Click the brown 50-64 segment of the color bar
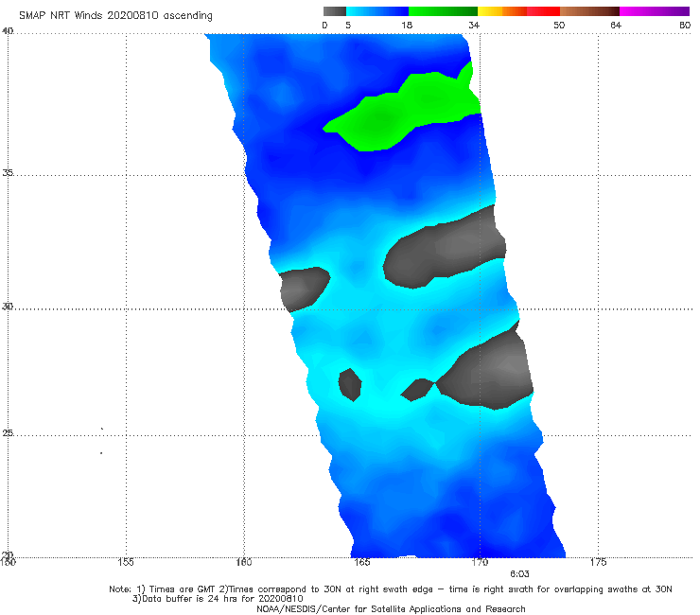Screen dimensions: 700x615 pos(589,11)
